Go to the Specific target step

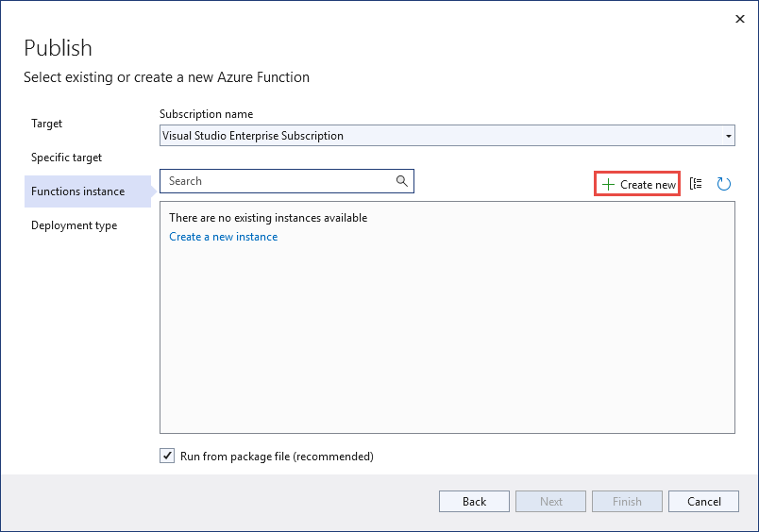pos(66,158)
